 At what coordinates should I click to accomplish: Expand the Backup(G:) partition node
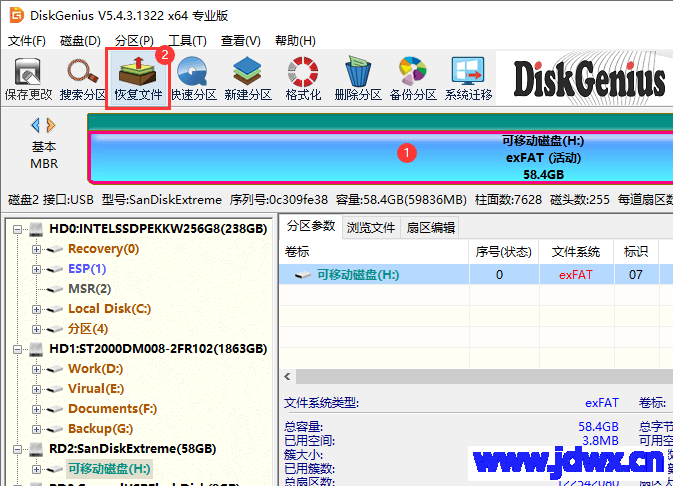[36, 429]
